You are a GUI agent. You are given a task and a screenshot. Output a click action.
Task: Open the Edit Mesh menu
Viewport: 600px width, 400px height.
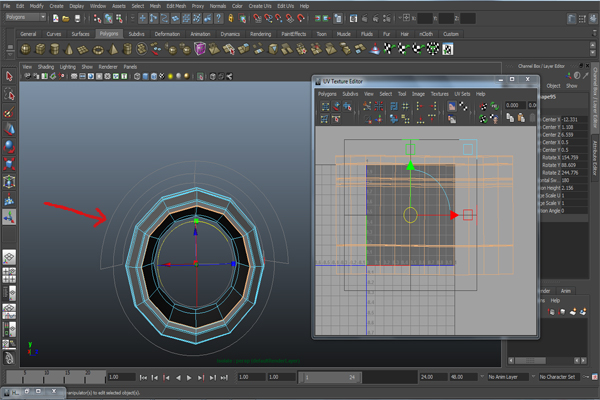(x=176, y=6)
